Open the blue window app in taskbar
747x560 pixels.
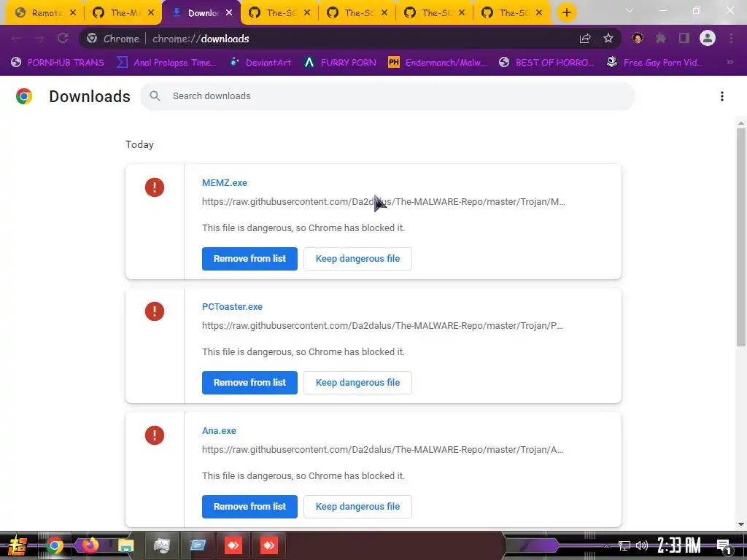(198, 545)
